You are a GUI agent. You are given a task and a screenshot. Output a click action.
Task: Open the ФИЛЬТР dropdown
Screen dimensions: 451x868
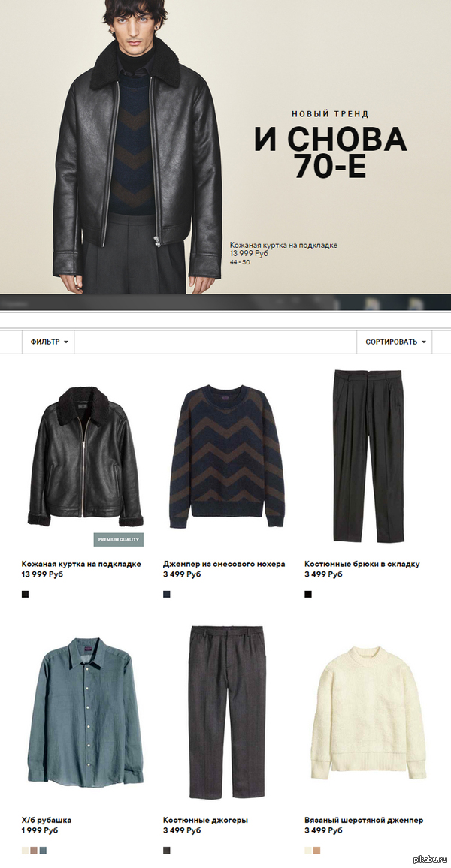click(48, 342)
